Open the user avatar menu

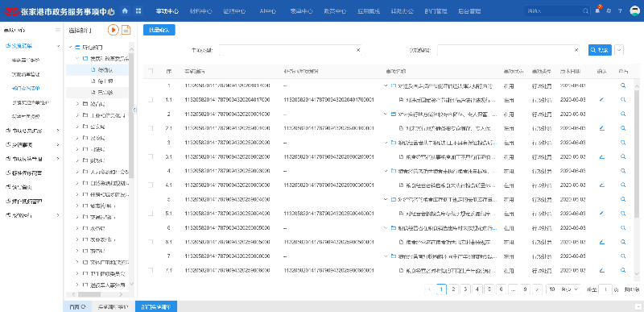point(634,11)
